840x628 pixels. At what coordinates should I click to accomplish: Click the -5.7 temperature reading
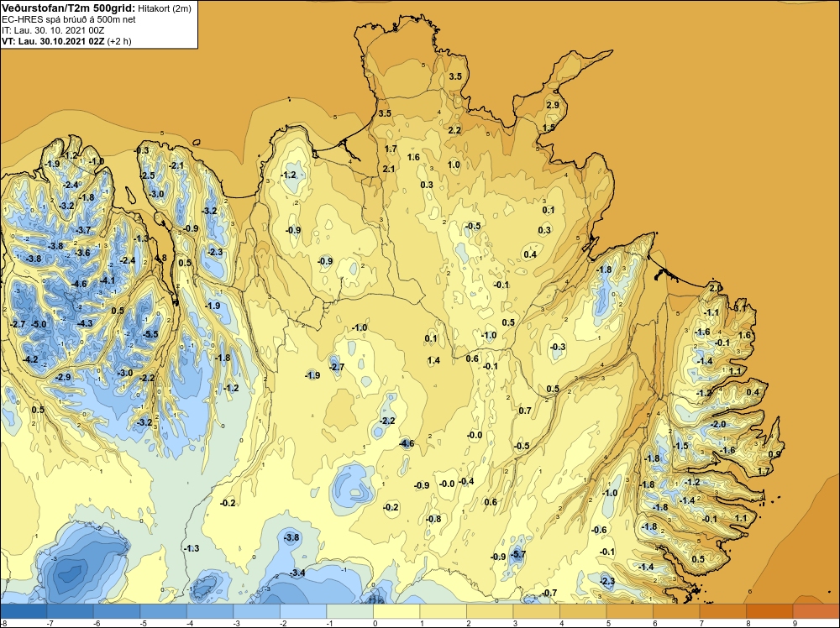tap(517, 554)
